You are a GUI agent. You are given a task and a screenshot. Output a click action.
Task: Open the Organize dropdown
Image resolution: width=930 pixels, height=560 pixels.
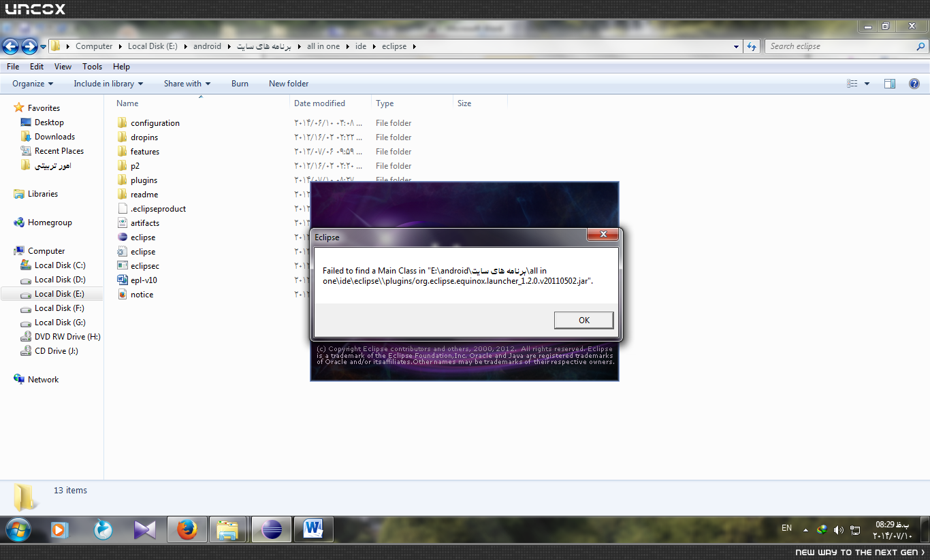click(33, 84)
